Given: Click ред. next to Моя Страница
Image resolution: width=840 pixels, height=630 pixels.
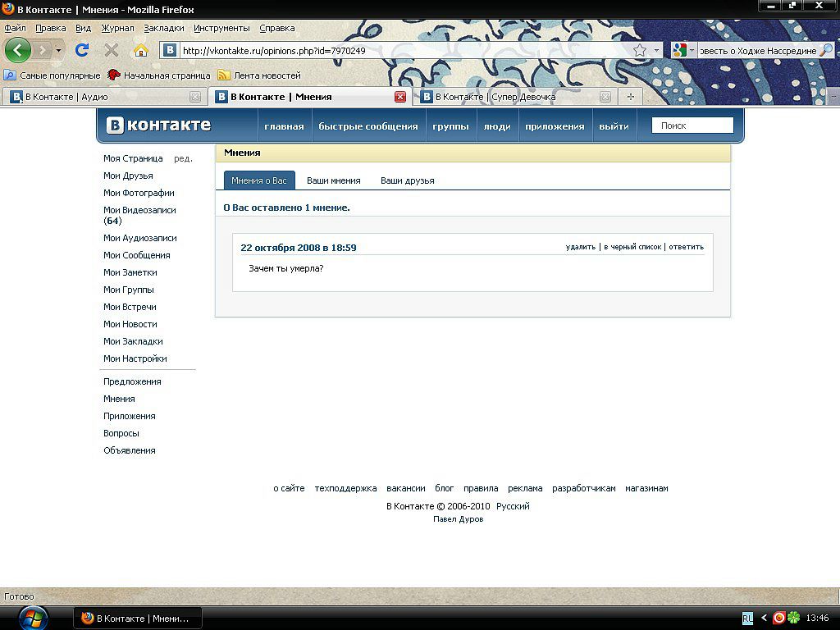Looking at the screenshot, I should pos(183,158).
